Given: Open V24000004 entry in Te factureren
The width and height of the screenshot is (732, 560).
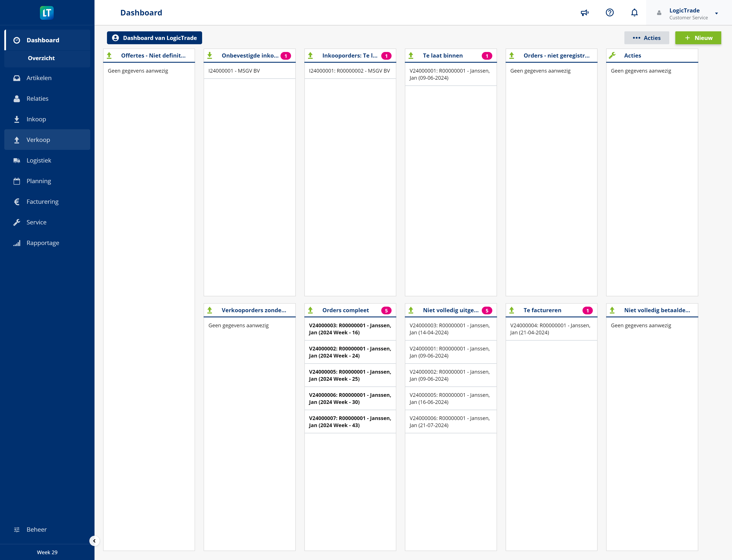Looking at the screenshot, I should [551, 329].
